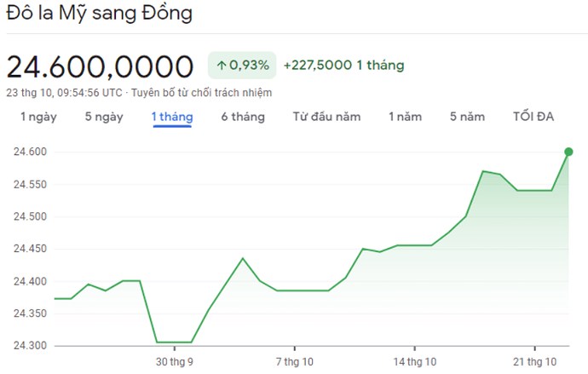
Task: Switch to the "5 ngày" range tab
Action: pos(104,117)
